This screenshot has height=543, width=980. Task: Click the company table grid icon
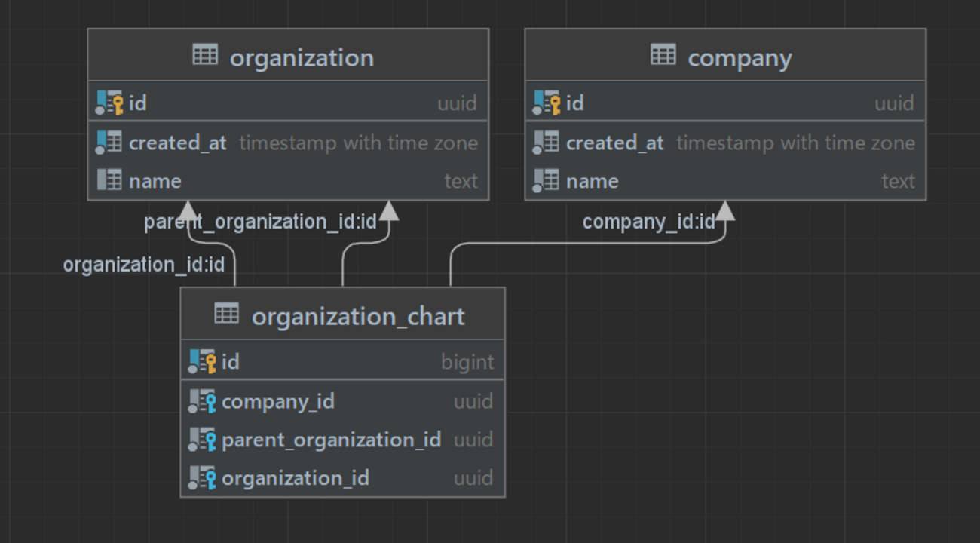tap(663, 55)
